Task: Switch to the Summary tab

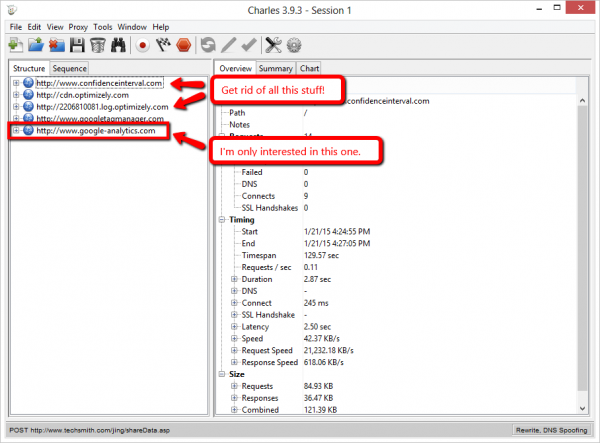Action: pos(276,68)
